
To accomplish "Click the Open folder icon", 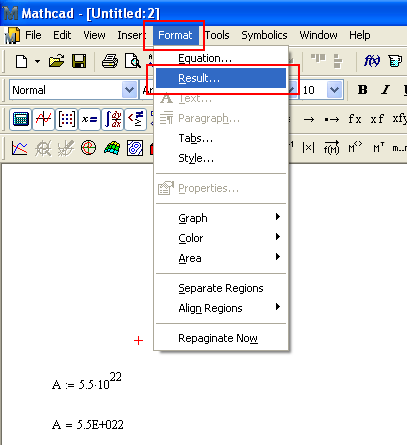I will coord(56,61).
